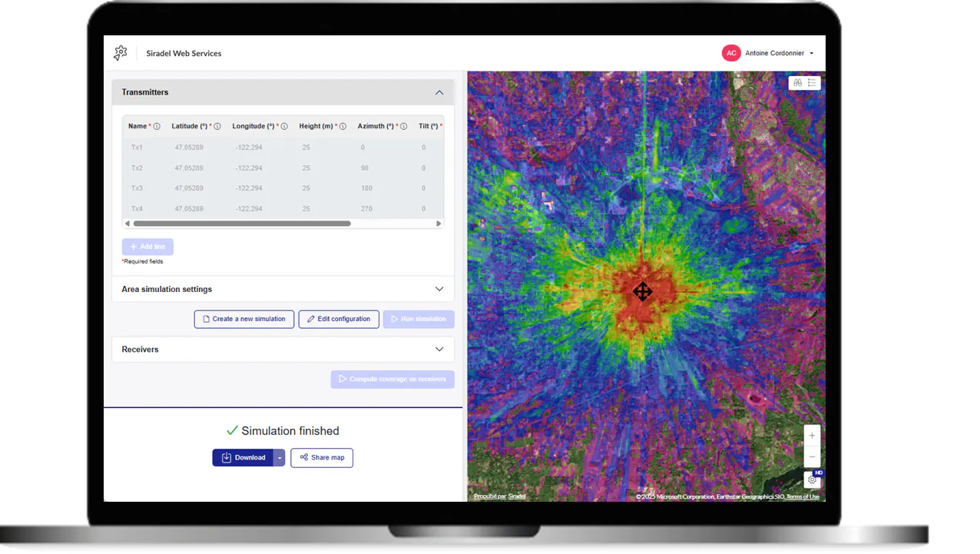Show info for the Height column
This screenshot has width=980, height=554.
click(x=343, y=127)
